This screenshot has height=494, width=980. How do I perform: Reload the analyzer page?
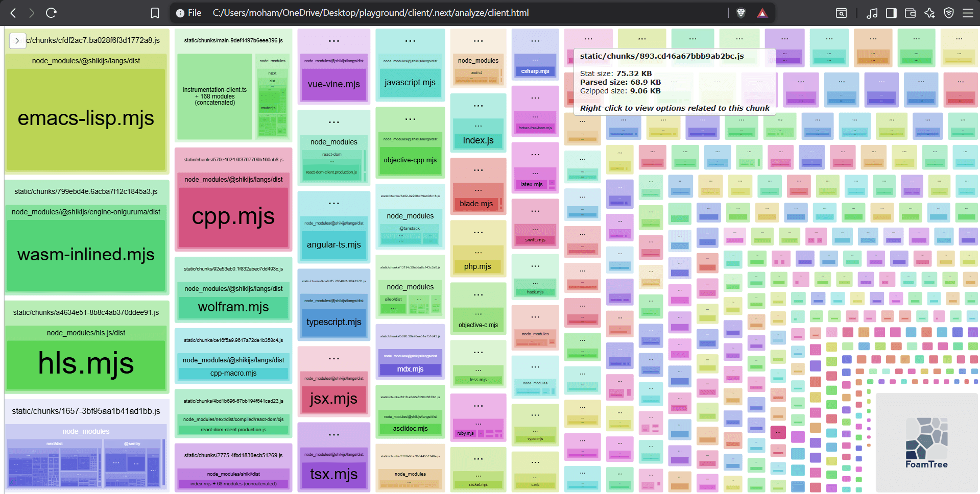click(x=51, y=13)
